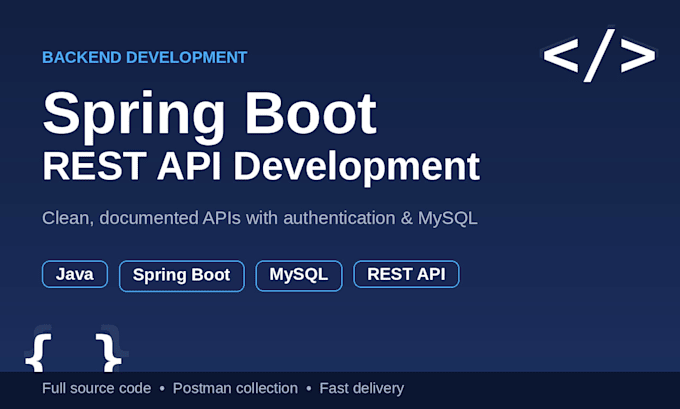Click the curly braces { } icon
680x409 pixels.
73,353
